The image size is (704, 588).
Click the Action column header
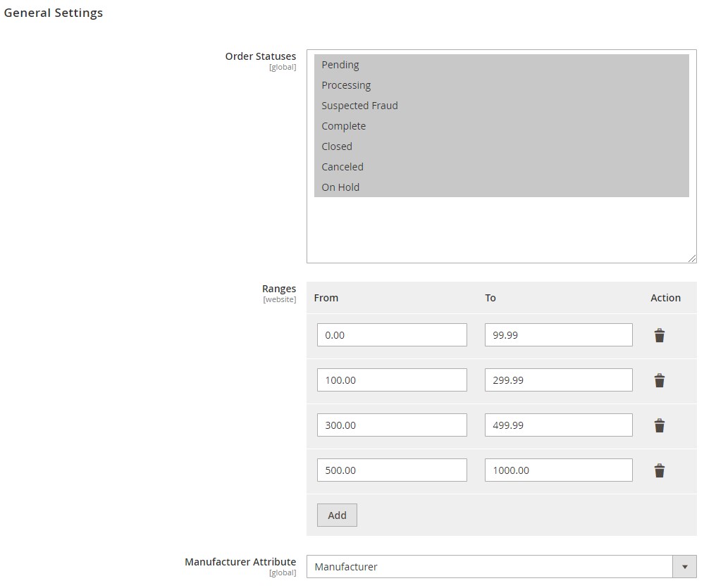pos(665,298)
